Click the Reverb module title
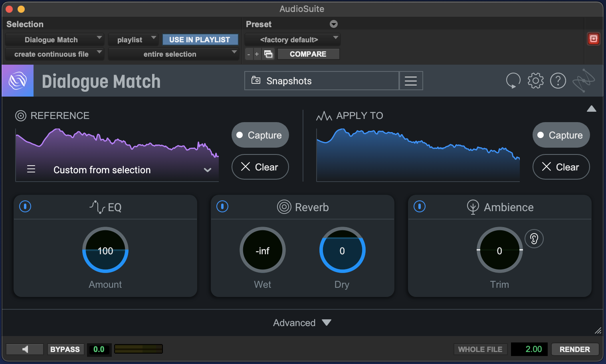 (312, 207)
